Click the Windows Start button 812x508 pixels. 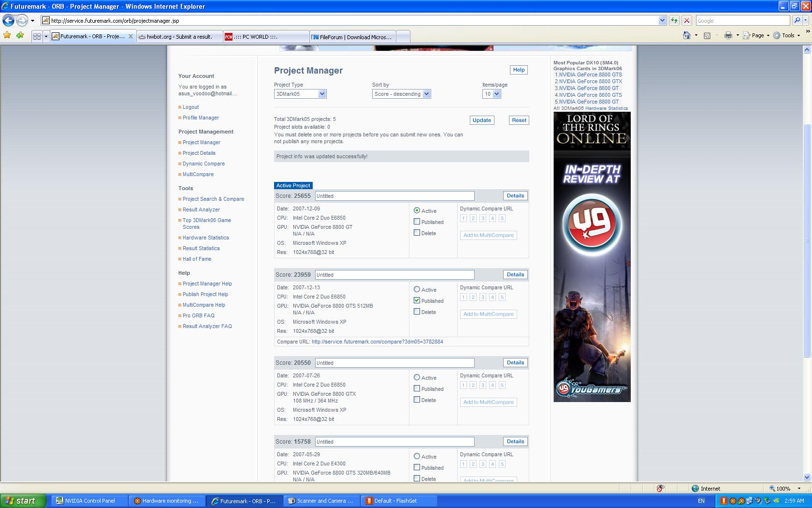(x=23, y=501)
